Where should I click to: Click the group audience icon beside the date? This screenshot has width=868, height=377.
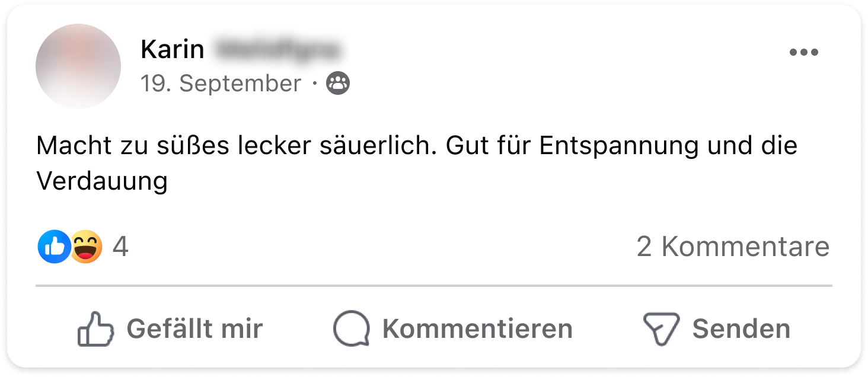point(338,84)
